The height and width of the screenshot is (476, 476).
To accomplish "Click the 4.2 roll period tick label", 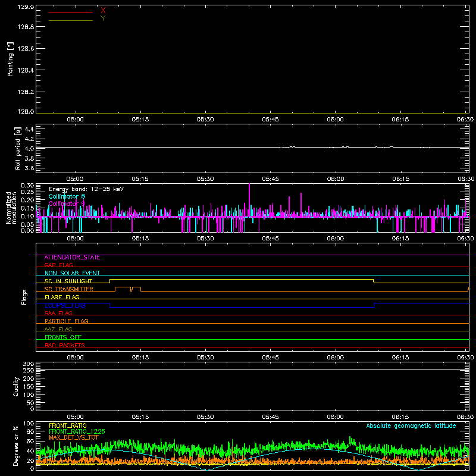I will pos(29,139).
